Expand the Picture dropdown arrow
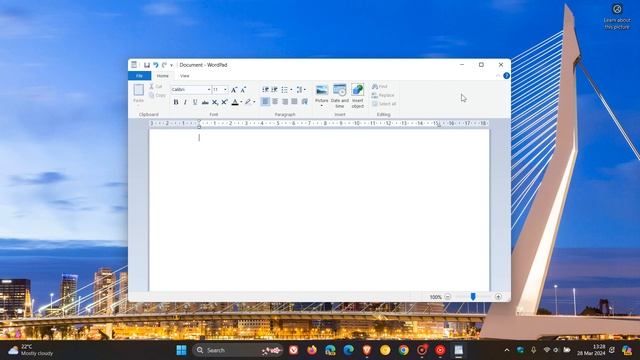Viewport: 640px width, 360px height. pyautogui.click(x=322, y=106)
